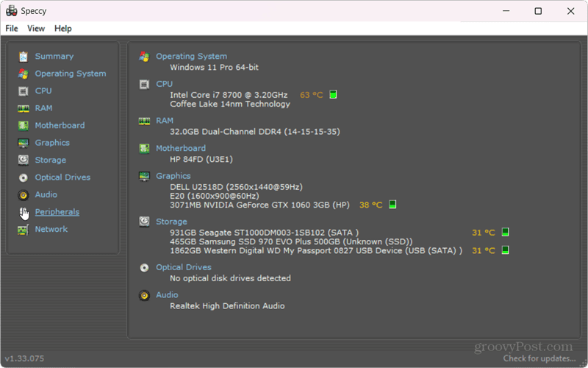Viewport: 588px width, 368px height.
Task: Click Realtek High Definition Audio text
Action: tap(227, 306)
